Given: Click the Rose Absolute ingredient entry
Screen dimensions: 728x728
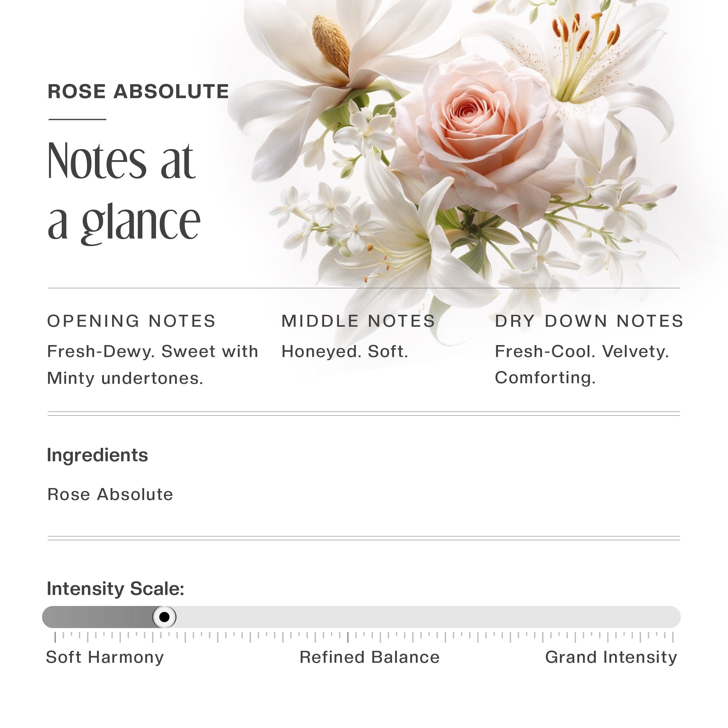Looking at the screenshot, I should click(x=110, y=494).
